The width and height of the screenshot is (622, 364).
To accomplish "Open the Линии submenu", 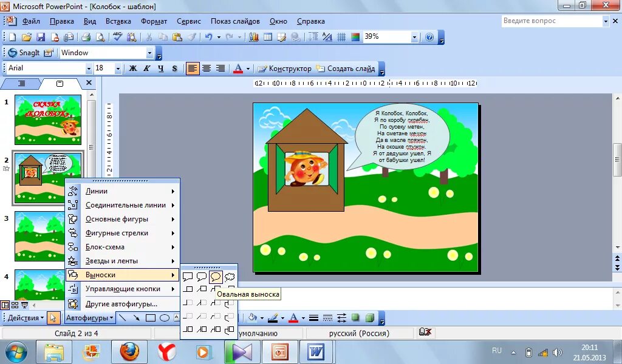I will click(122, 191).
